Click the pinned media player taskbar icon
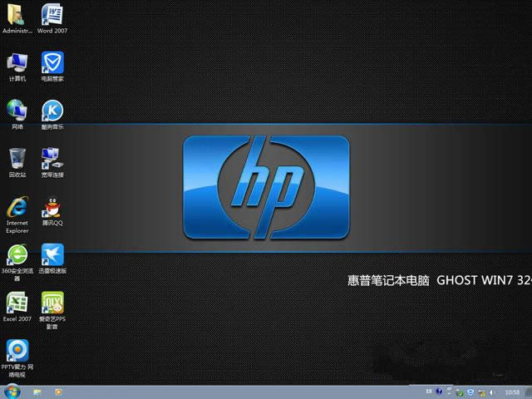 (x=58, y=392)
